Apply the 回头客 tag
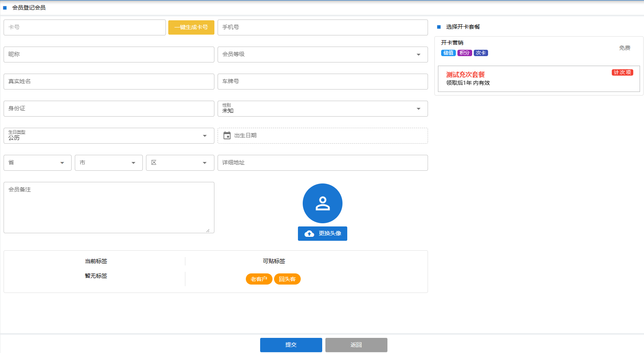The image size is (644, 353). 287,279
